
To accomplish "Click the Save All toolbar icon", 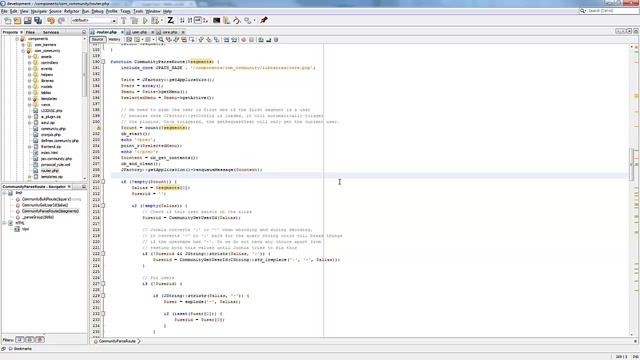I will click(38, 20).
